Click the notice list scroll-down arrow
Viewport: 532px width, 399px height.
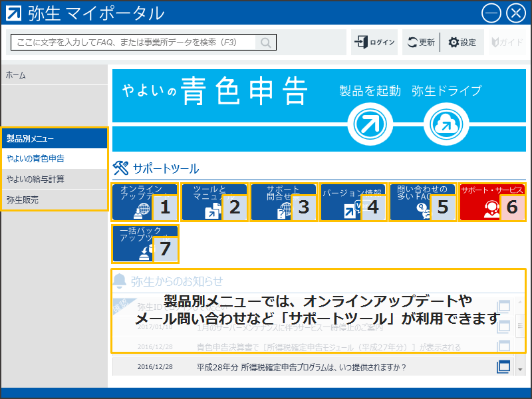[520, 370]
